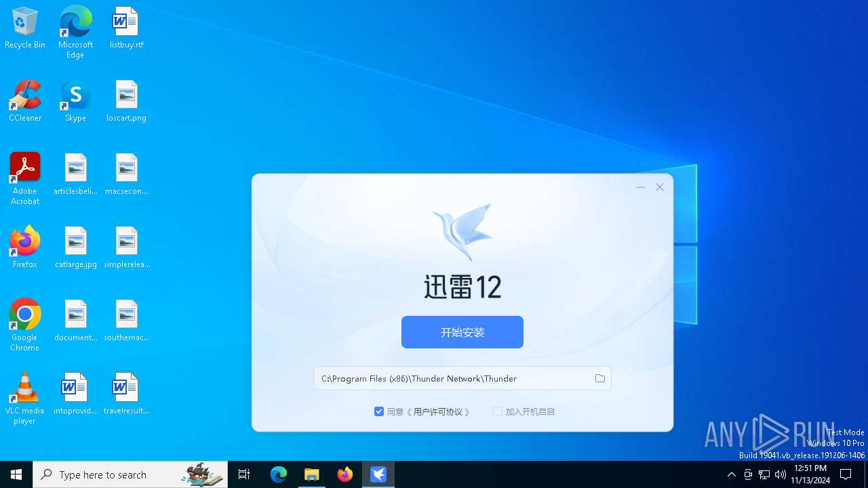Open File Explorer from the taskbar

click(312, 474)
